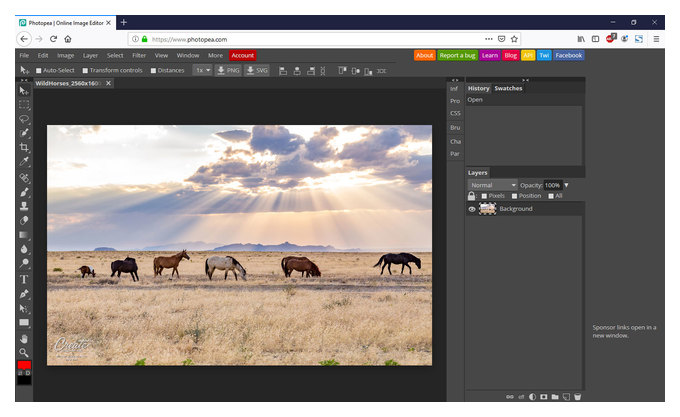Click the red Account button
This screenshot has width=680, height=417.
(242, 55)
